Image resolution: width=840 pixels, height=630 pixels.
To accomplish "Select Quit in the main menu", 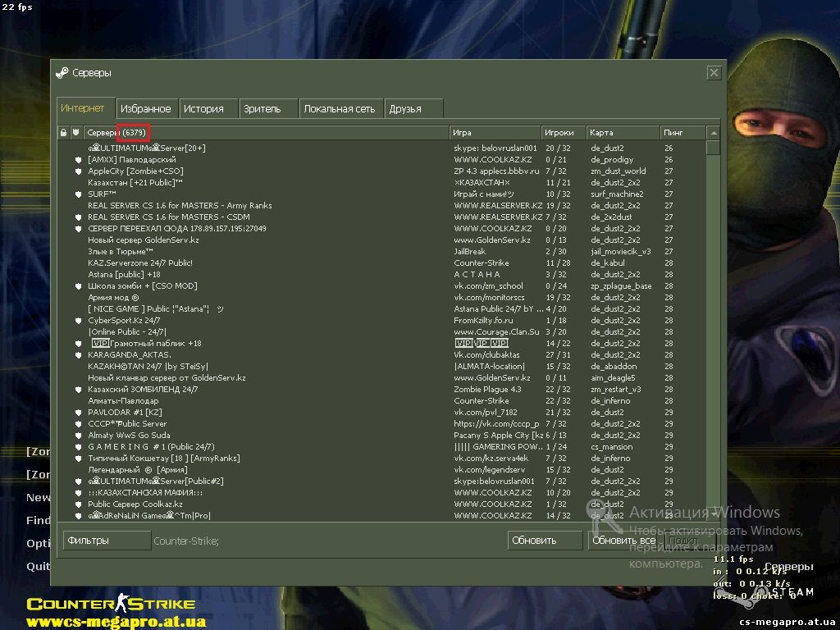I will click(x=39, y=566).
